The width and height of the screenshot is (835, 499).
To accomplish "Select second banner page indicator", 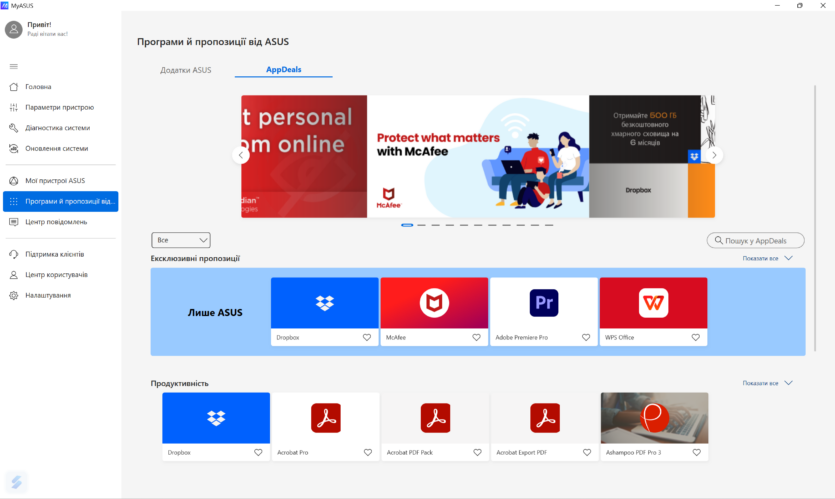I will click(x=421, y=225).
